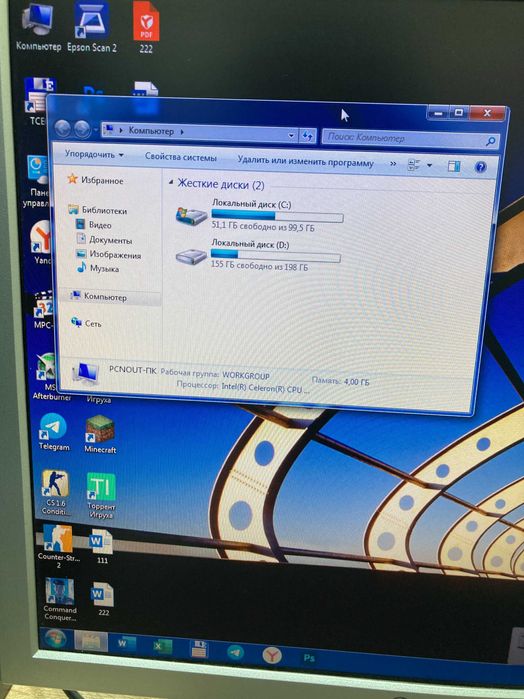This screenshot has width=524, height=699.
Task: Select the Локальный диск (D:) drive icon
Action: tap(191, 257)
